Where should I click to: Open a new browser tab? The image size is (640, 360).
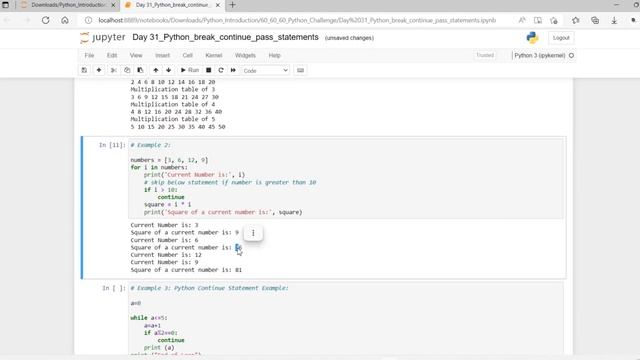tap(232, 5)
